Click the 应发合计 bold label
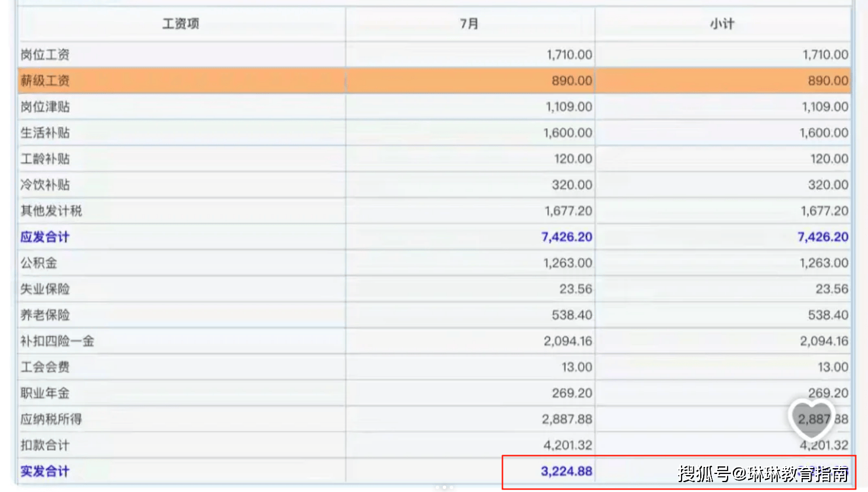This screenshot has width=868, height=492. [45, 237]
